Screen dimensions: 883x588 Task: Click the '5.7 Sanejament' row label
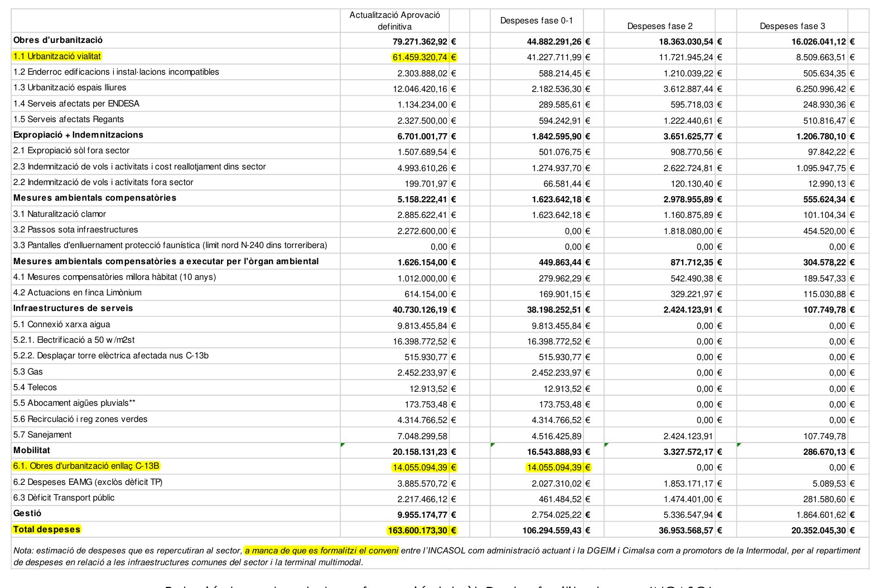(42, 435)
